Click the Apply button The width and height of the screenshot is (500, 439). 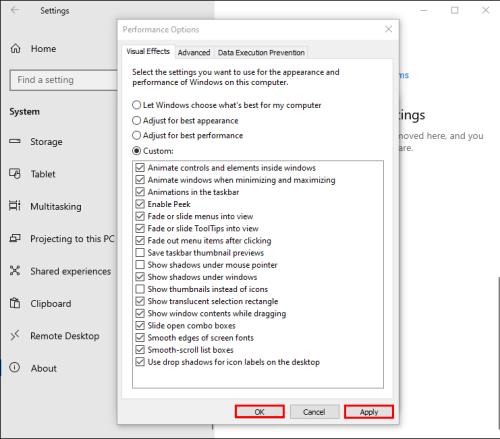coord(369,412)
